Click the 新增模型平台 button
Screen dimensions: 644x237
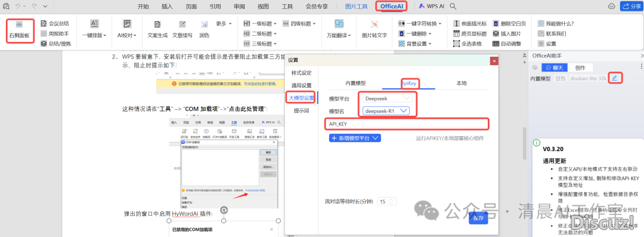pyautogui.click(x=355, y=138)
